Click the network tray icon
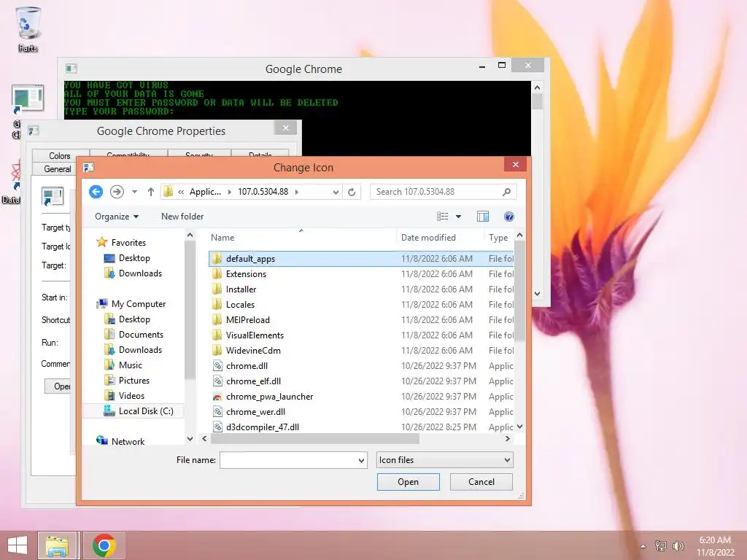This screenshot has width=747, height=560. (x=660, y=545)
